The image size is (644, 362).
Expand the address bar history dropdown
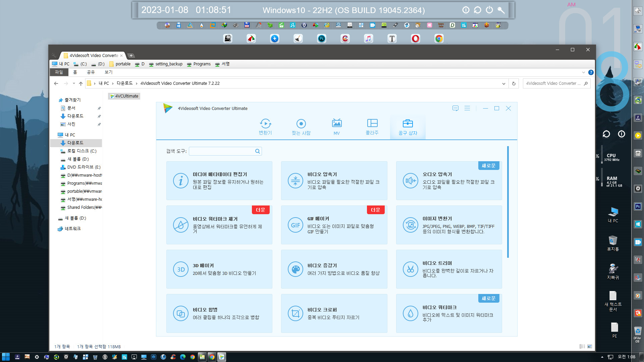(503, 83)
